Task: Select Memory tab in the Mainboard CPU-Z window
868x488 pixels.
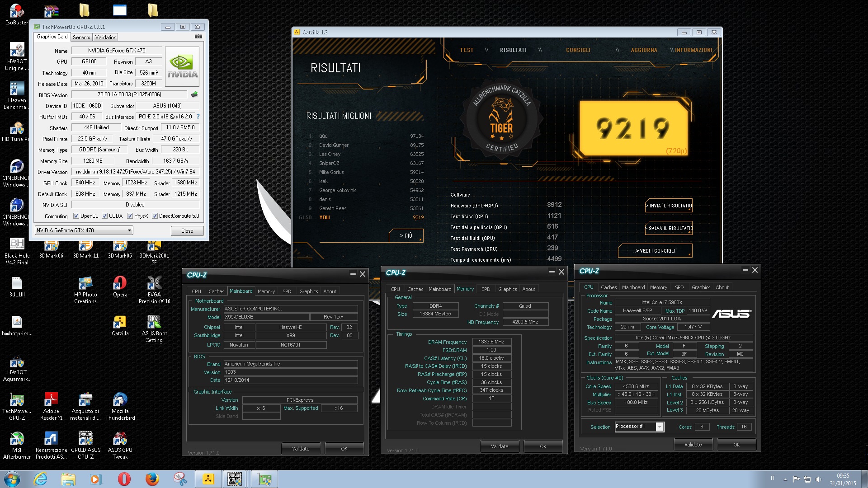Action: (266, 291)
